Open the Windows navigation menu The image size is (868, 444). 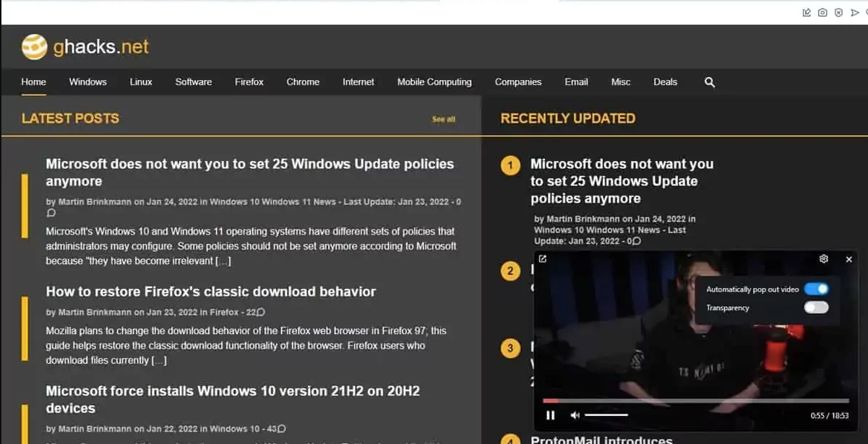(x=87, y=82)
